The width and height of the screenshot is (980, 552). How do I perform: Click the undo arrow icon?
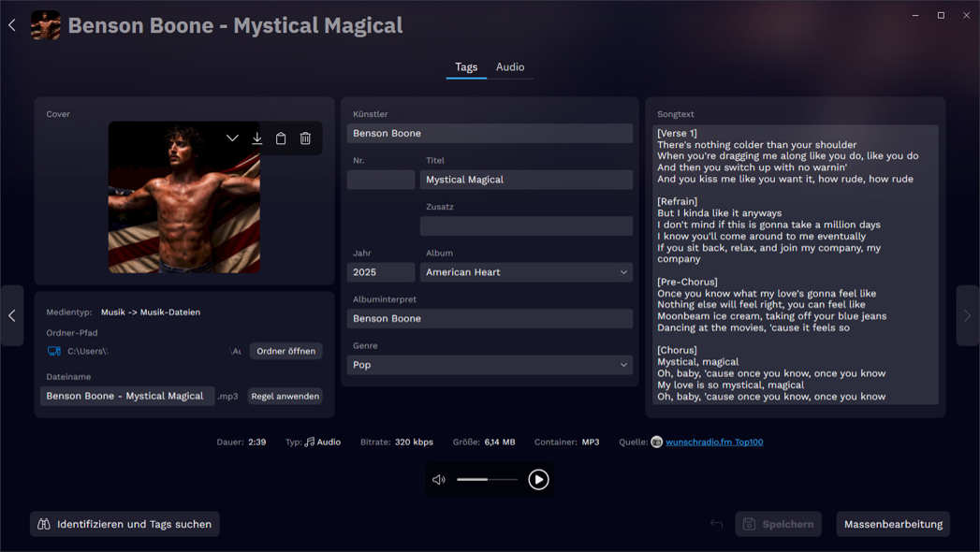[716, 524]
